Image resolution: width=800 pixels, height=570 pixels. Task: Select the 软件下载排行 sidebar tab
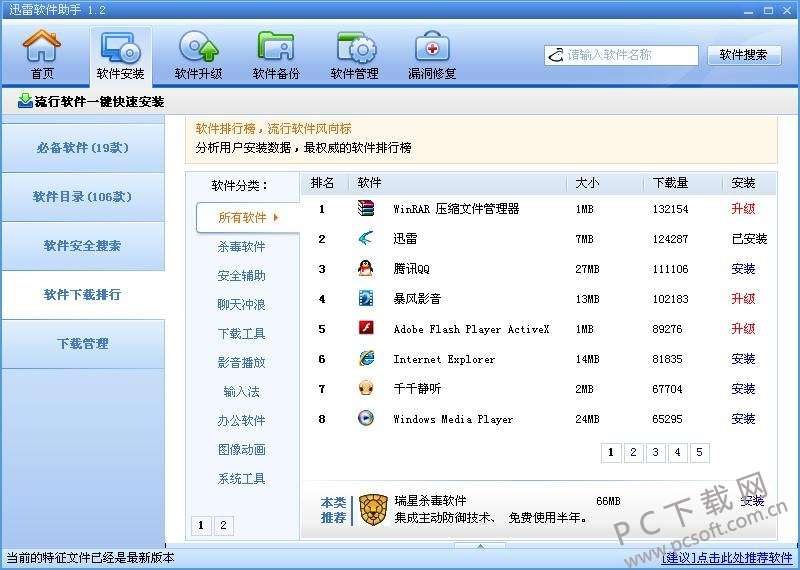pos(83,295)
